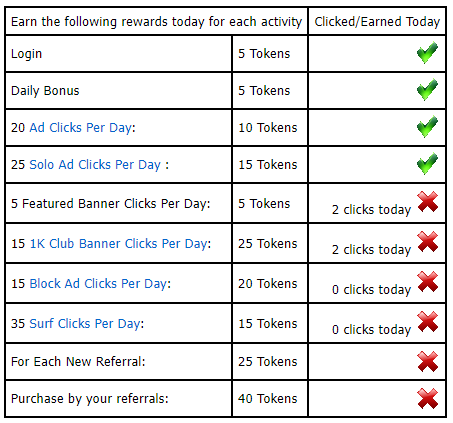Click red X for 1K Club Banner
The image size is (453, 423).
[428, 242]
